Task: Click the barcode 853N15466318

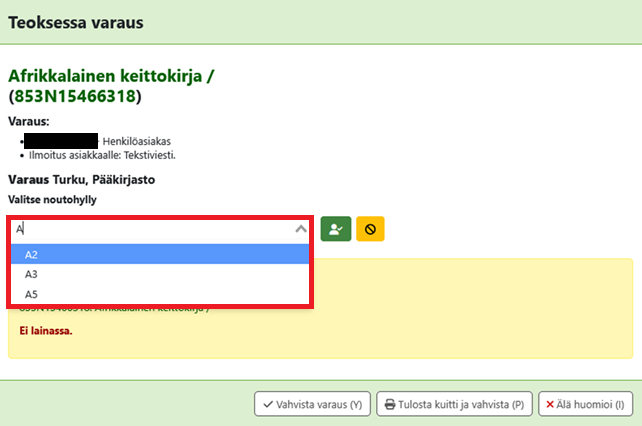Action: (75, 96)
